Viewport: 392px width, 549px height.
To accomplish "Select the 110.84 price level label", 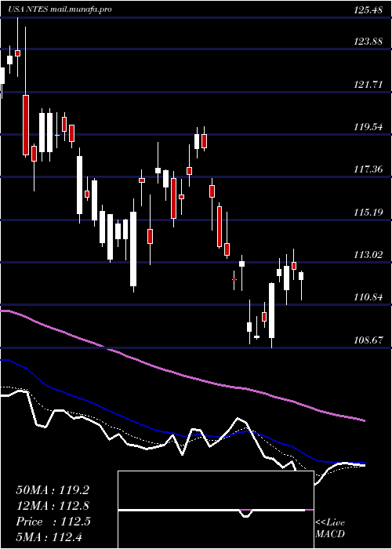I will click(368, 297).
